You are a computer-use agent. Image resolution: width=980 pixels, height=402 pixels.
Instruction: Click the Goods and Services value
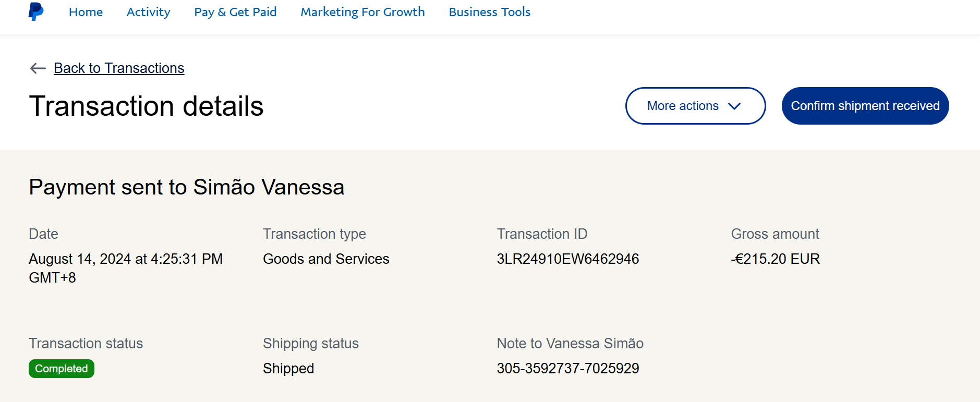[326, 259]
